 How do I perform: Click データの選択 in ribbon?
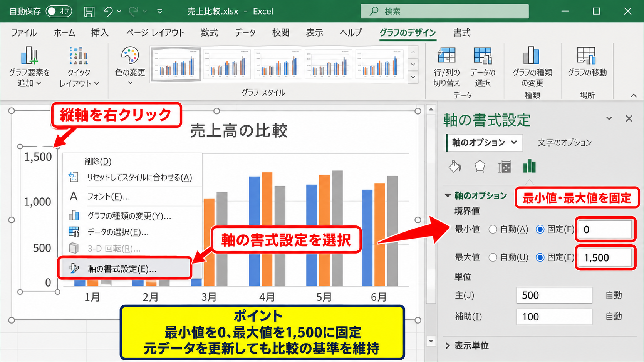pos(483,67)
